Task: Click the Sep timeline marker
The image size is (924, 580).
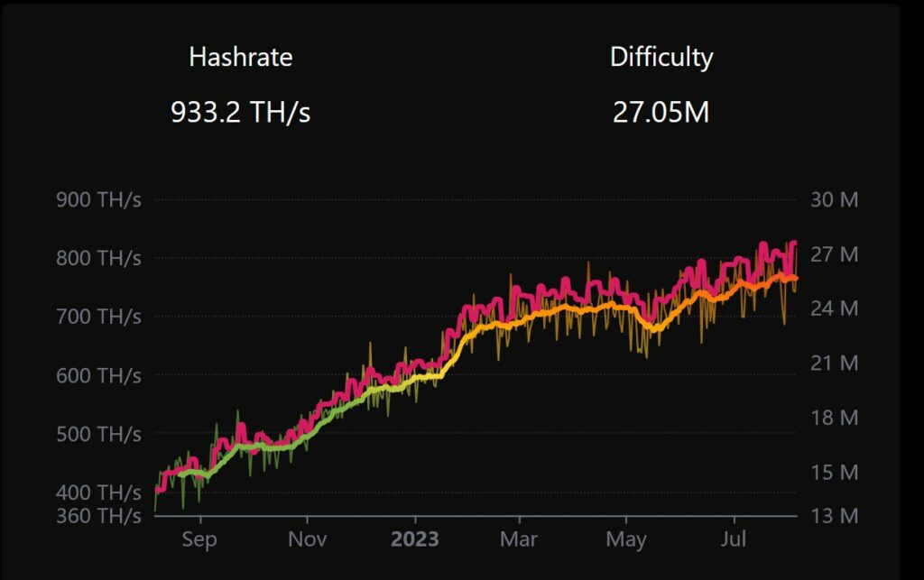Action: (x=199, y=539)
